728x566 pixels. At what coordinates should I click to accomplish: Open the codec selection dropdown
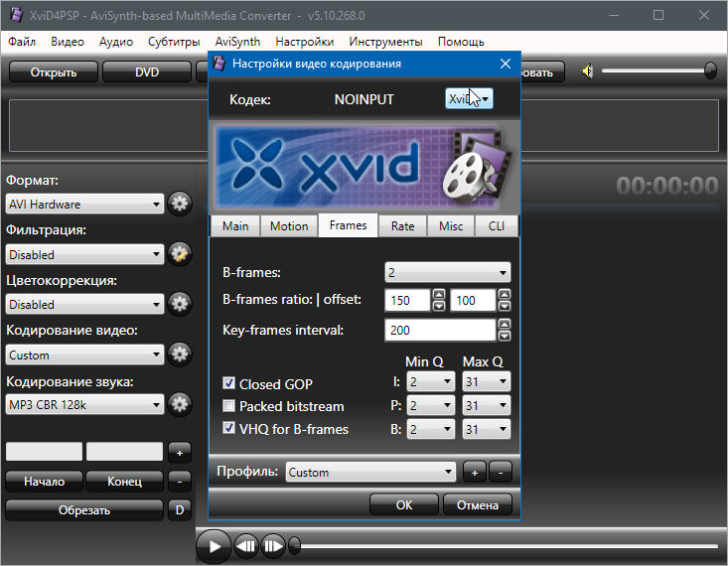coord(469,99)
